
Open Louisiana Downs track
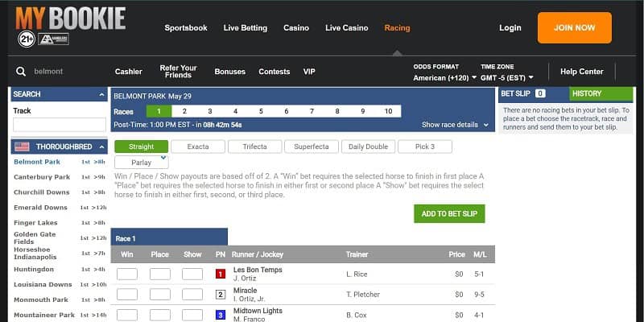click(x=43, y=284)
